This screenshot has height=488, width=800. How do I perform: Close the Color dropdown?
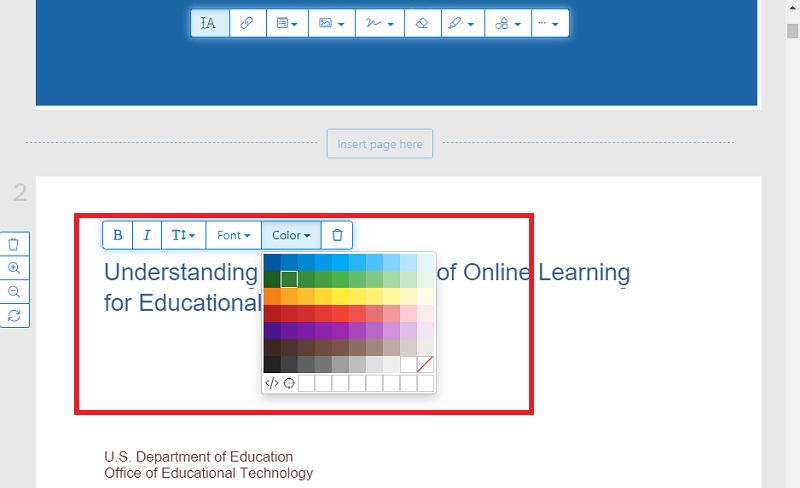[291, 235]
